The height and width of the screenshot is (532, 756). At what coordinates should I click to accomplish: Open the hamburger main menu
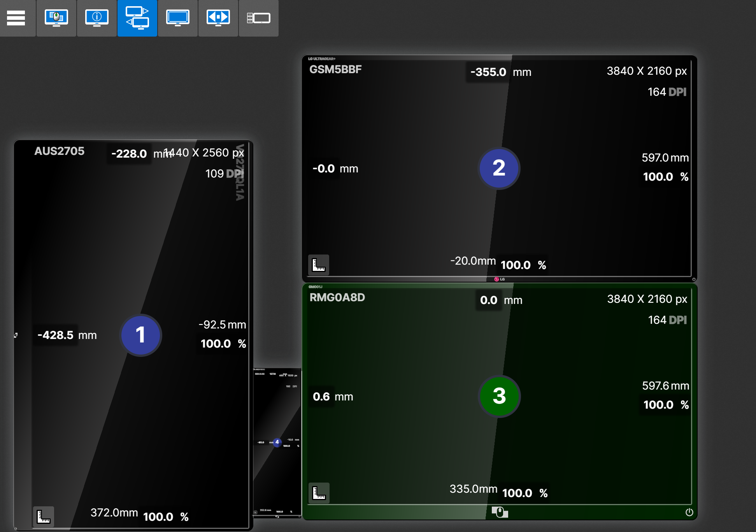tap(16, 18)
